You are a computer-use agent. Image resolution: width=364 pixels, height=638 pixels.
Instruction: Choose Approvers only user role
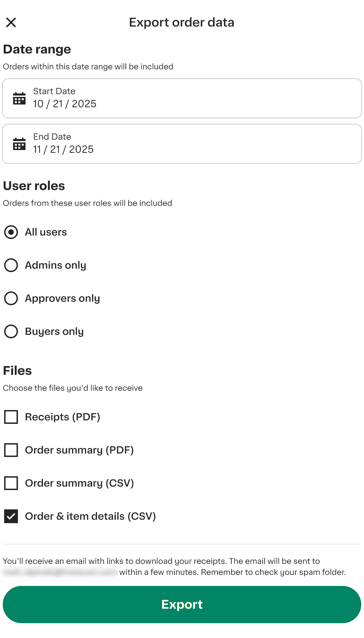(x=11, y=298)
